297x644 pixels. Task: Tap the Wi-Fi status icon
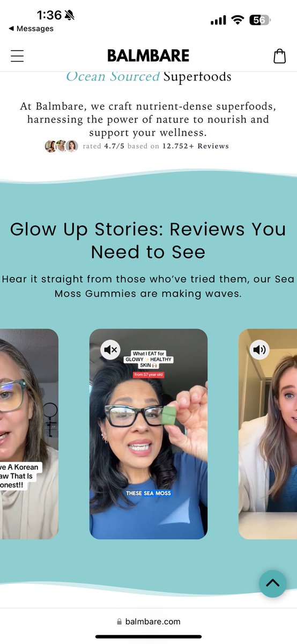(x=237, y=20)
